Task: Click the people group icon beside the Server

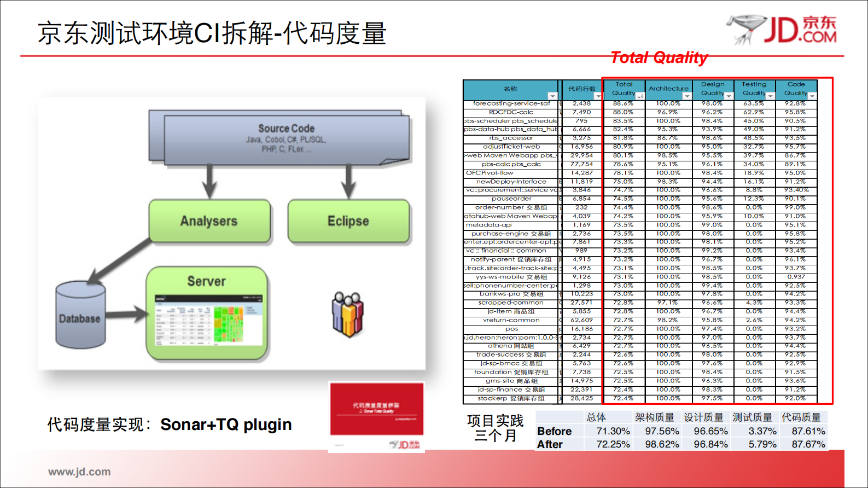Action: (x=348, y=315)
